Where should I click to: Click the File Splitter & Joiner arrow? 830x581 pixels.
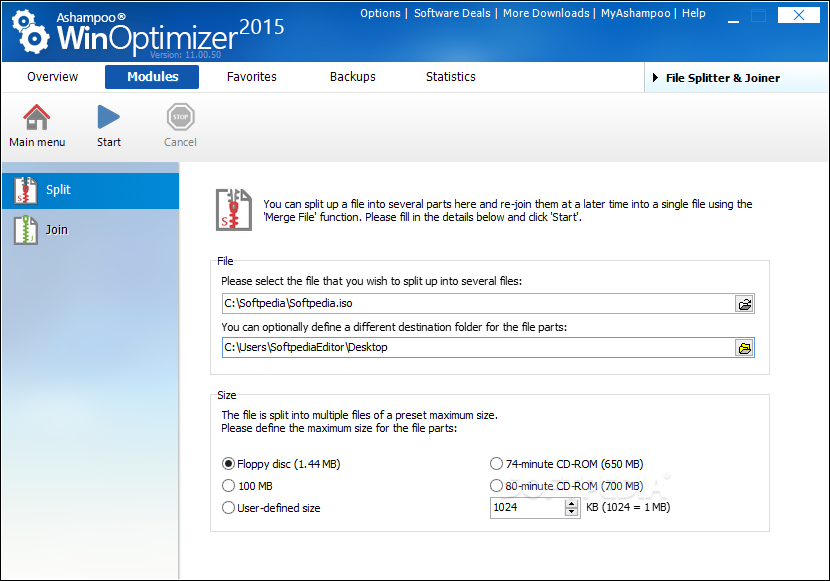click(x=655, y=78)
